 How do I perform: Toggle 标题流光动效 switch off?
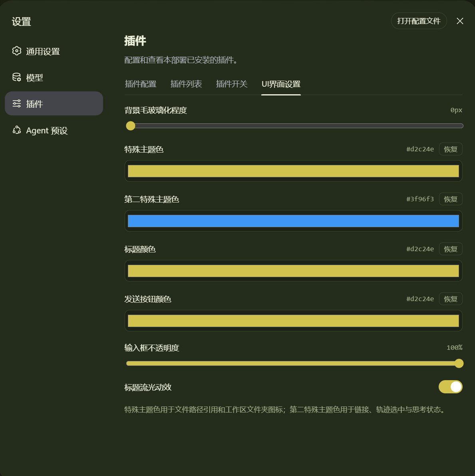[x=450, y=387]
